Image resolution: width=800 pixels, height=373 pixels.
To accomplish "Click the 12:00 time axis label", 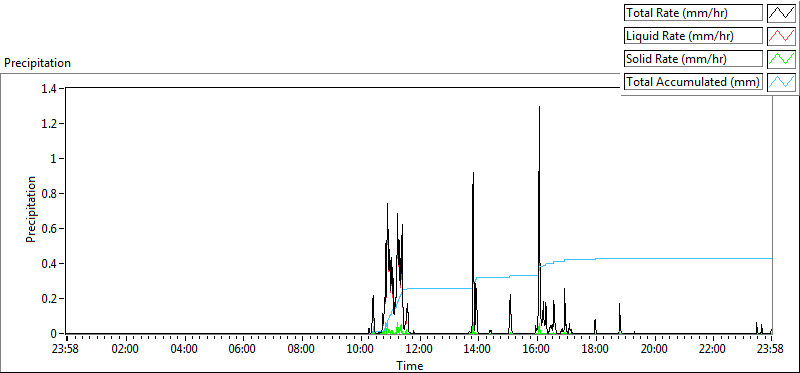I will pyautogui.click(x=419, y=349).
